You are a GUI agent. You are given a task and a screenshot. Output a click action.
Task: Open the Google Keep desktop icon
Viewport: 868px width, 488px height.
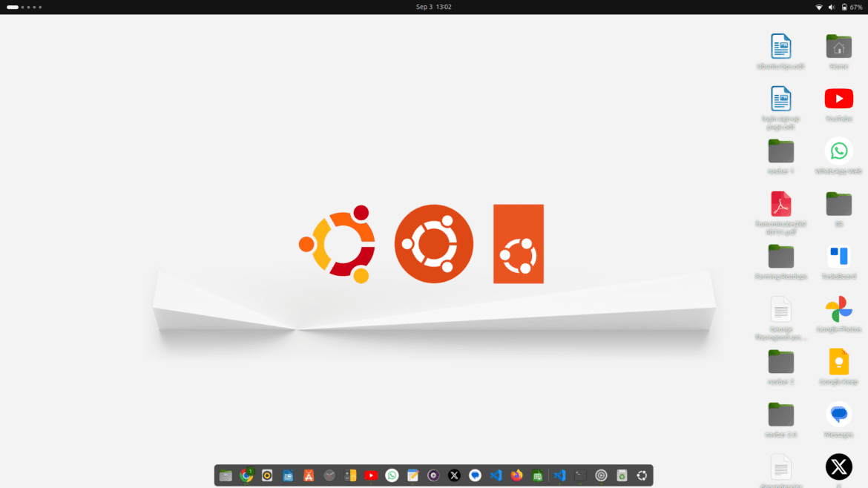(x=838, y=361)
